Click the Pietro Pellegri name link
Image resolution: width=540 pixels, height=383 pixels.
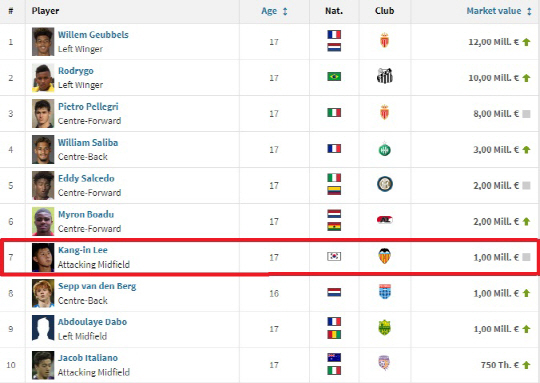click(x=88, y=107)
